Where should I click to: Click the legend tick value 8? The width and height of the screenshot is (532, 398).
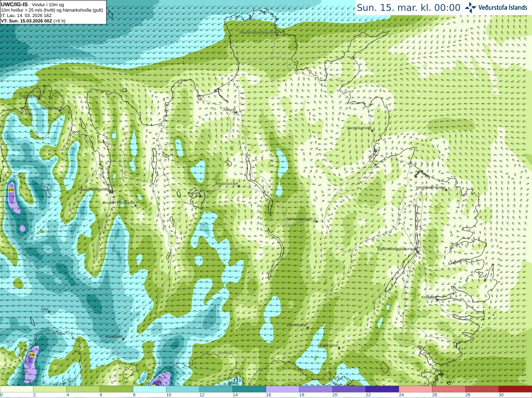click(x=134, y=395)
